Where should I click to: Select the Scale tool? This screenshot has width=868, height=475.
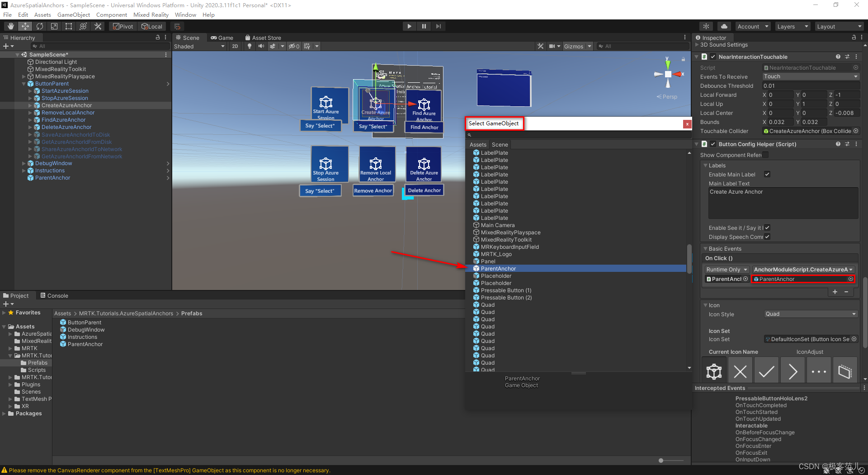click(x=54, y=26)
